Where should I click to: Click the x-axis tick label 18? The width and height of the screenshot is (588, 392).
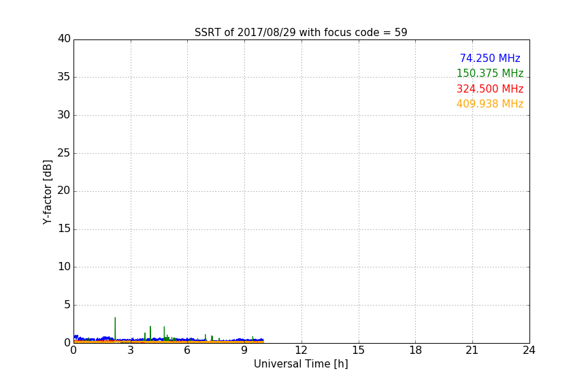(416, 350)
